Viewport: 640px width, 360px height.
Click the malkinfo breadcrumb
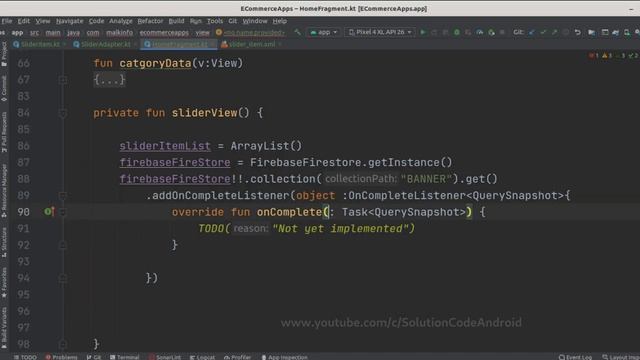pos(119,32)
